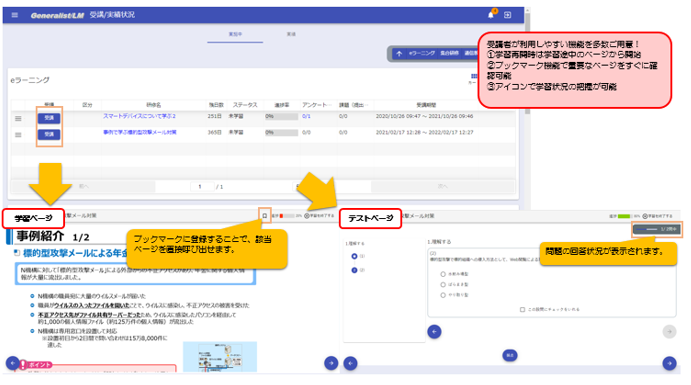Click 受講 for 事例で学ぶ標的型攻撃メール対策
691x385 pixels.
[x=49, y=134]
